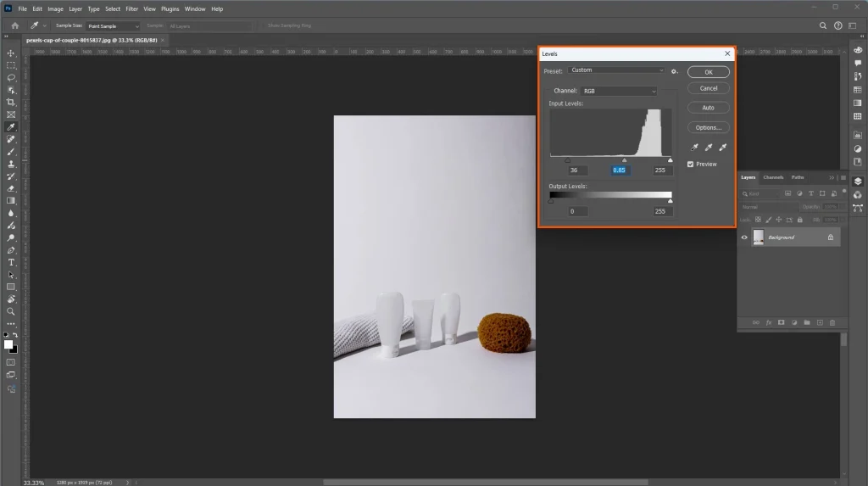The image size is (868, 486).
Task: Toggle the layer filter on/off switch
Action: (844, 192)
